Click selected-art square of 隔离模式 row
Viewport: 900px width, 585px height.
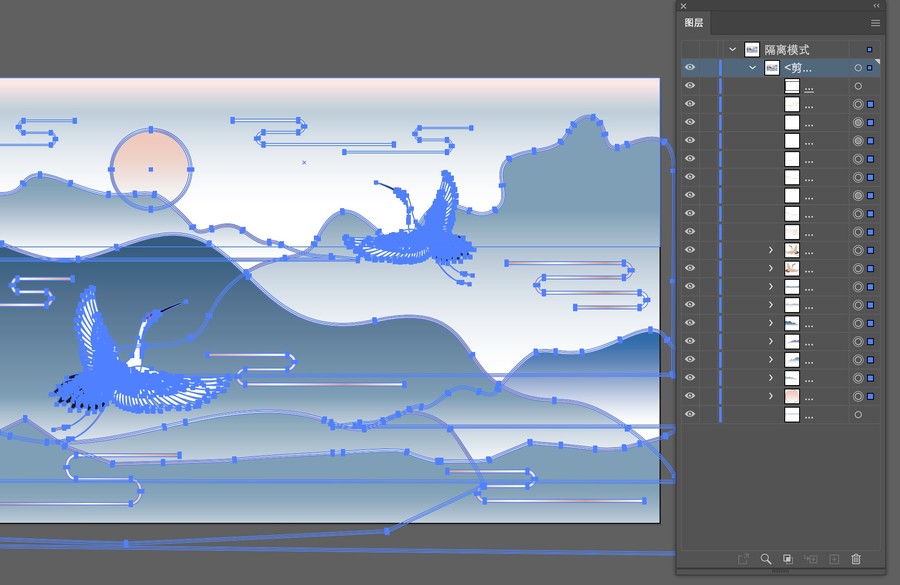pyautogui.click(x=870, y=49)
